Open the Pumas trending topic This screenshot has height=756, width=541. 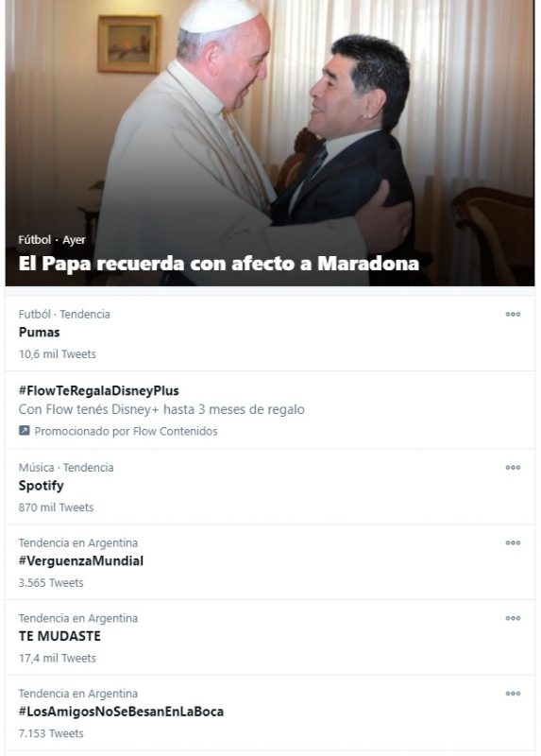pyautogui.click(x=39, y=333)
